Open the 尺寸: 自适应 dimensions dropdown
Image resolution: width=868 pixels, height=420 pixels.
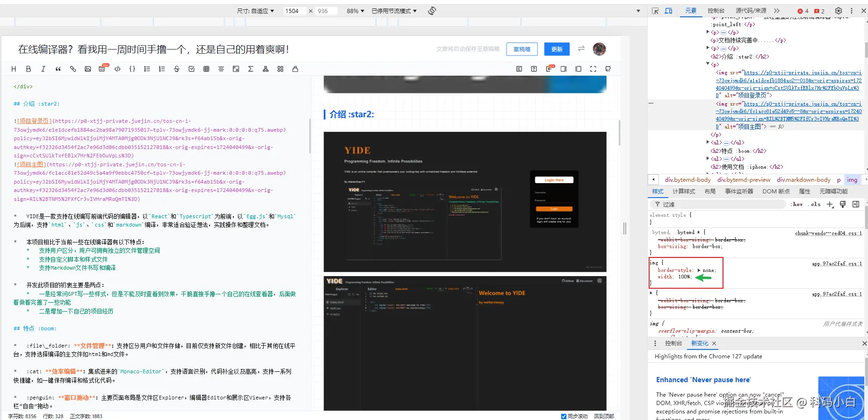(x=255, y=11)
